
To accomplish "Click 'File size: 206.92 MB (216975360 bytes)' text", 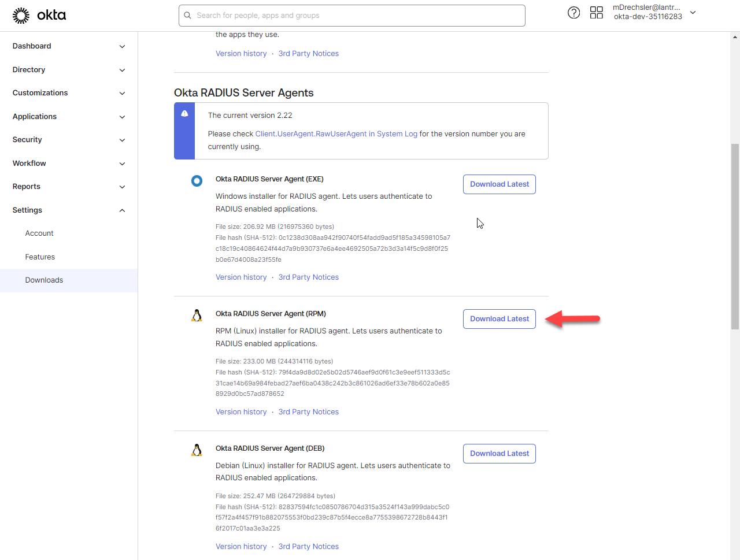I will point(275,227).
